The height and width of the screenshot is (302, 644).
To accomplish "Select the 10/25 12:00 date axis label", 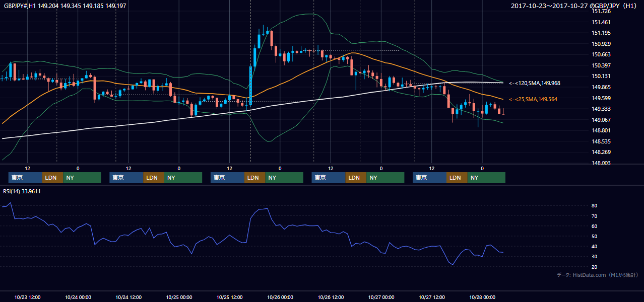I will pos(230,297).
